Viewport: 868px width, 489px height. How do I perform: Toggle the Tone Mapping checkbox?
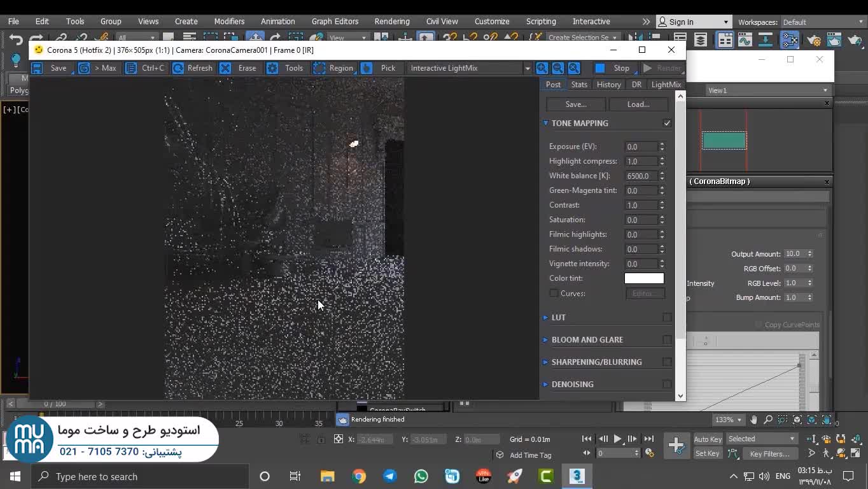(x=667, y=123)
